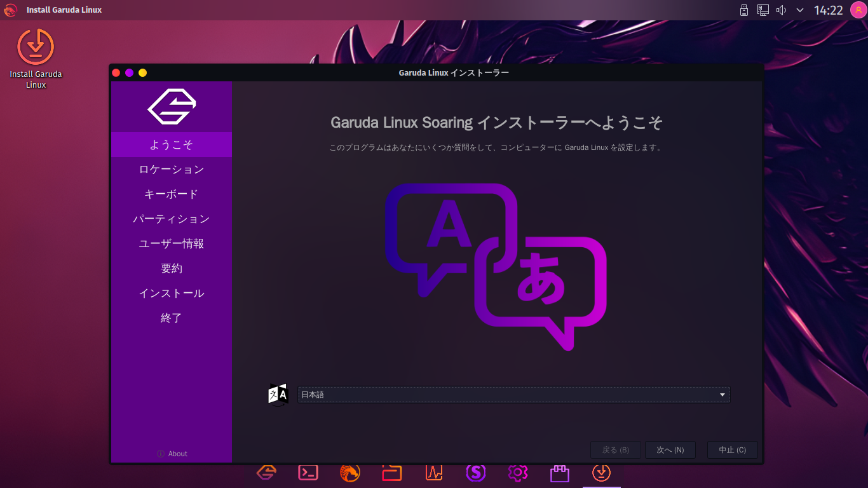Open the About link in installer sidebar
The height and width of the screenshot is (488, 868).
pyautogui.click(x=172, y=454)
